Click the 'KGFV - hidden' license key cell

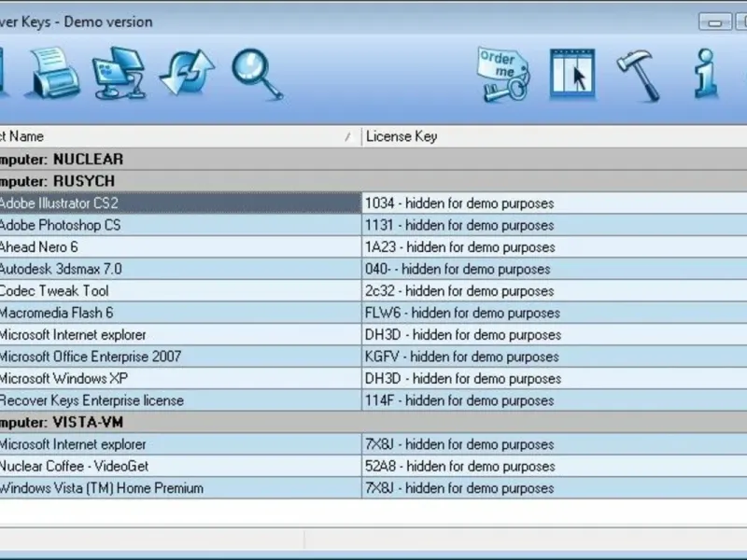(x=555, y=357)
